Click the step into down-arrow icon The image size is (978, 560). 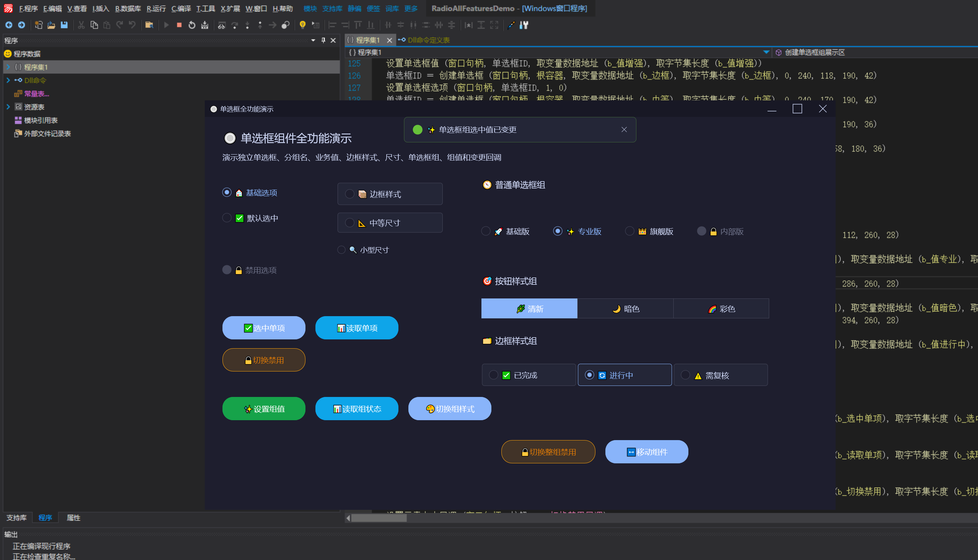(x=247, y=25)
